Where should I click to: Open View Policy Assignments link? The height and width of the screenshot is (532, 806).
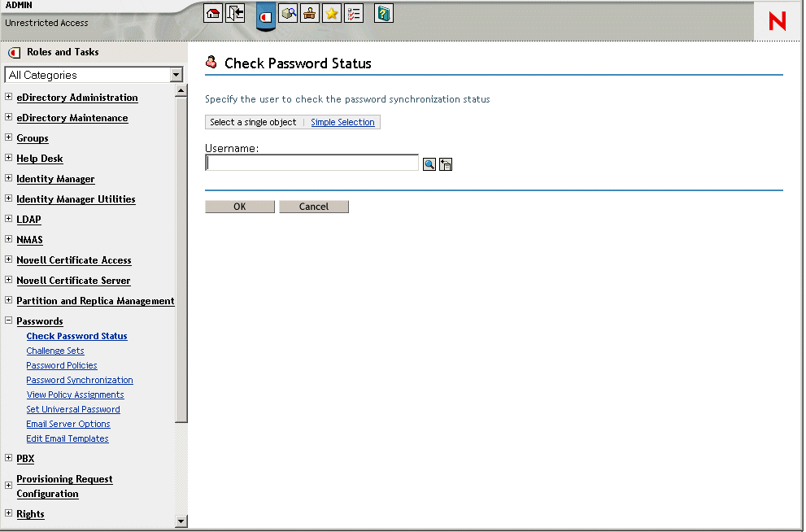click(75, 395)
